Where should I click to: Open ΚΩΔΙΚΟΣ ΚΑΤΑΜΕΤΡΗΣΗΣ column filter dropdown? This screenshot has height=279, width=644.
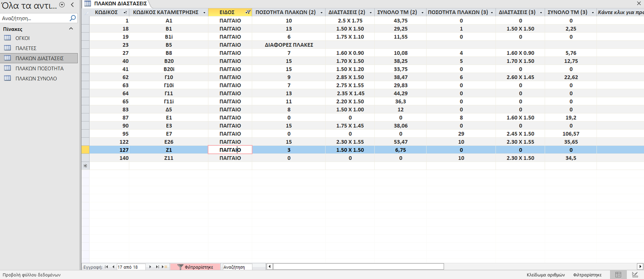pos(204,12)
